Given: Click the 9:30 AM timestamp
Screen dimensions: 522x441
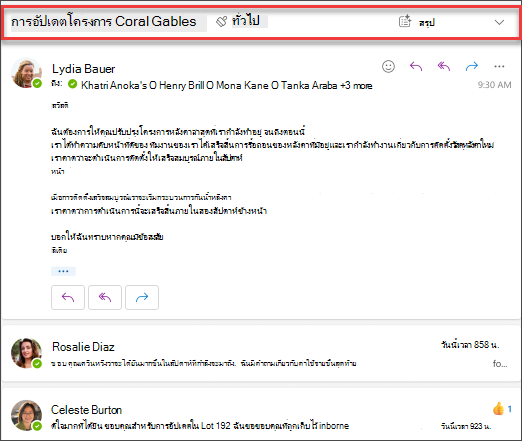Looking at the screenshot, I should click(x=494, y=85).
